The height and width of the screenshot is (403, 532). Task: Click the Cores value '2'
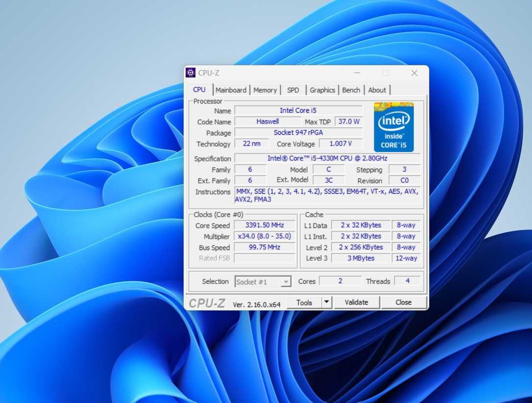340,281
